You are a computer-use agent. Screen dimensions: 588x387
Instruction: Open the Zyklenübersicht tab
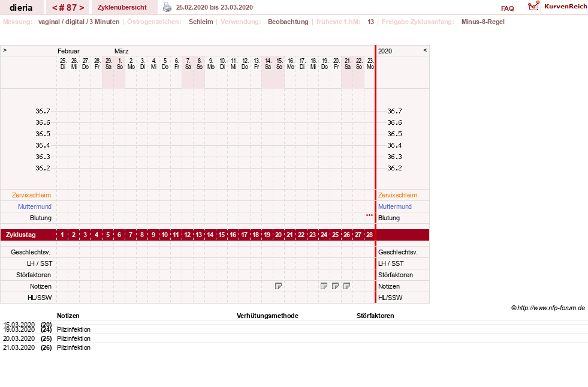(x=122, y=7)
